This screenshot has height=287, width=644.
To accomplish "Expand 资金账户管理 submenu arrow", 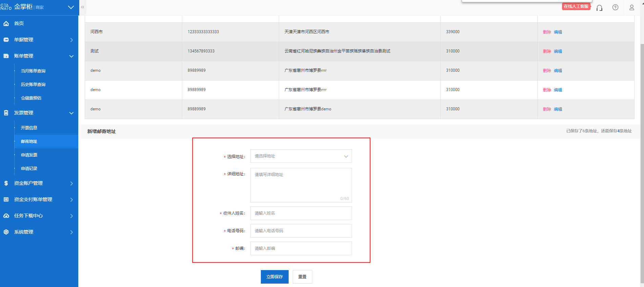I will tap(71, 183).
